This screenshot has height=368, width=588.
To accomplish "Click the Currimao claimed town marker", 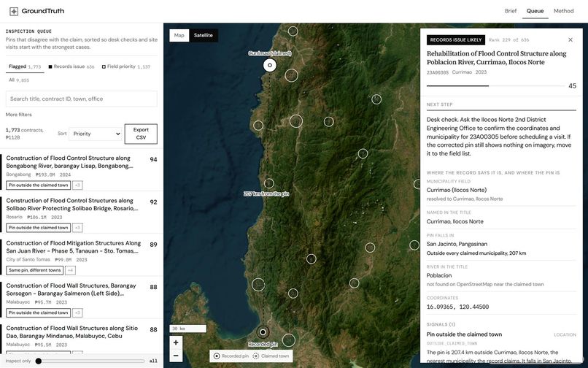I will (270, 65).
